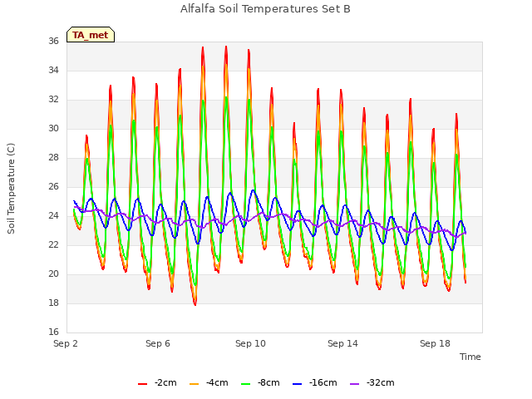
Task: Toggle the -32cm legend entry
Action: (372, 382)
